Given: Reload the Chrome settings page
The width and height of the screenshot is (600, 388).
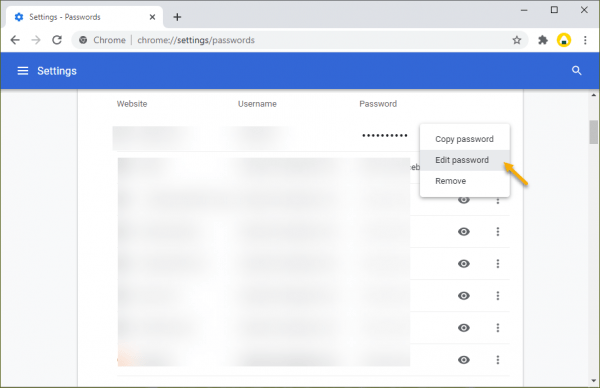Looking at the screenshot, I should coord(57,40).
